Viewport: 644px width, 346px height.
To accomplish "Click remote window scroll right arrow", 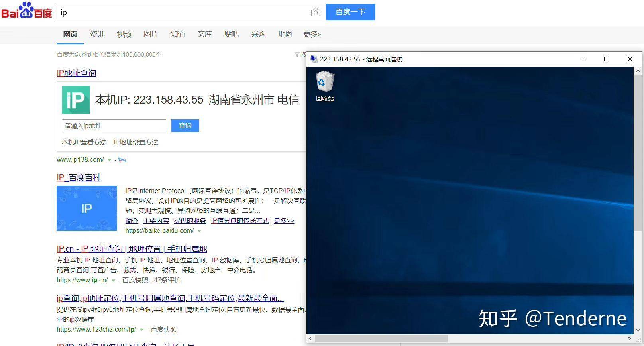I will [629, 339].
